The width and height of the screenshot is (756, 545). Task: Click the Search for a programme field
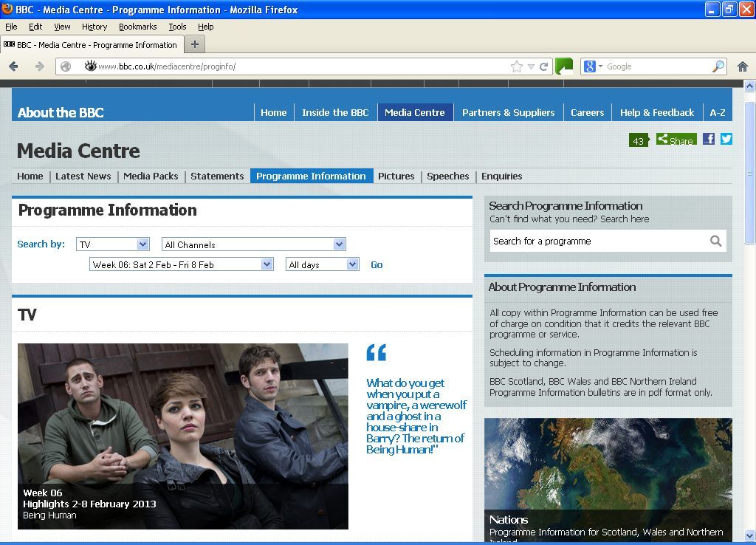point(598,241)
